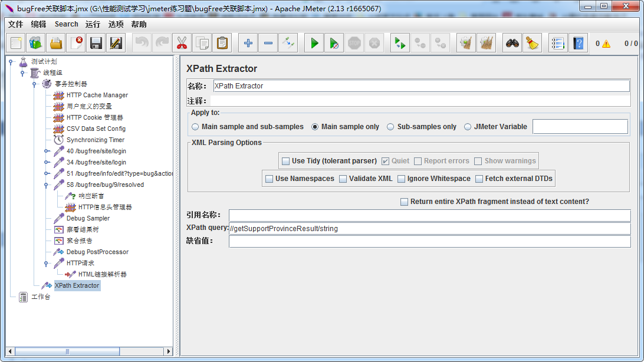The image size is (644, 362).
Task: Check Use Namespaces option
Action: pyautogui.click(x=270, y=179)
